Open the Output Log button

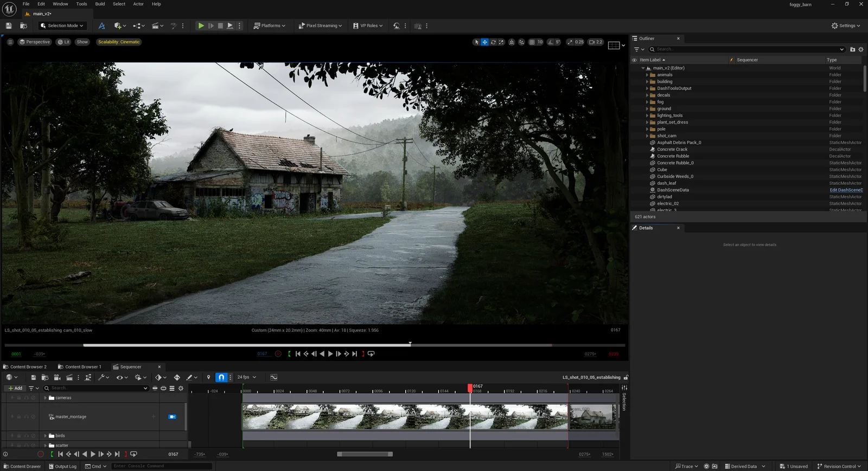tap(62, 467)
